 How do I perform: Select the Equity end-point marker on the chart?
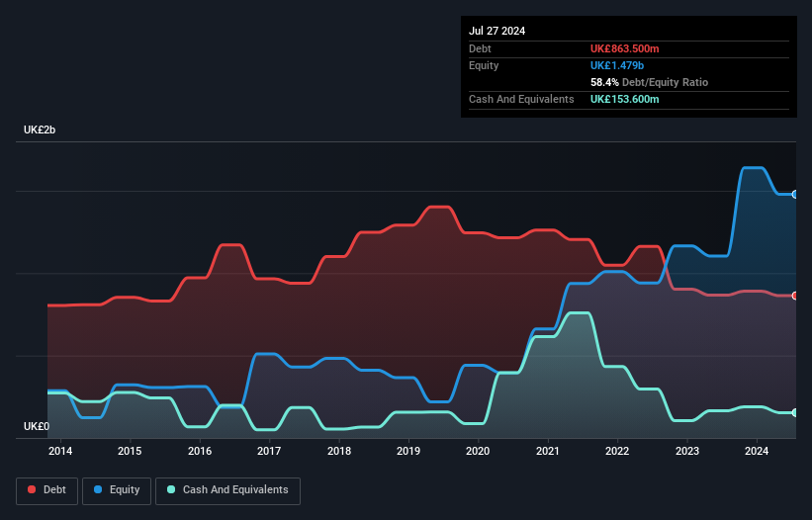tap(795, 195)
